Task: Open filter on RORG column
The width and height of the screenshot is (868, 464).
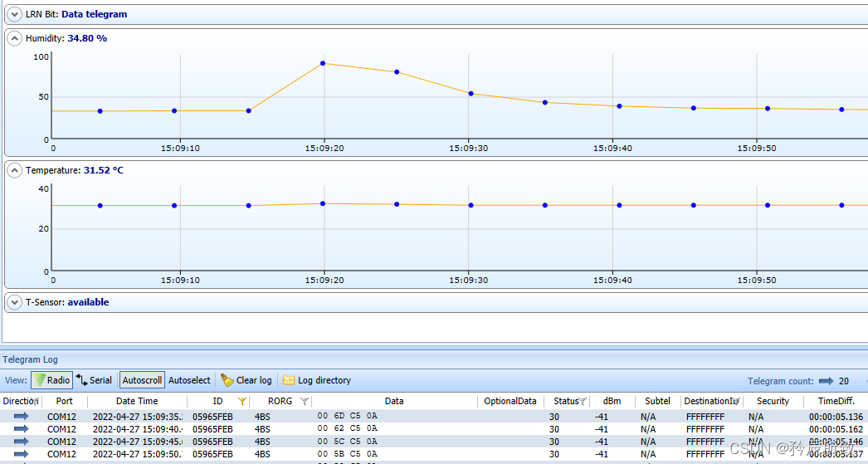Action: (304, 402)
